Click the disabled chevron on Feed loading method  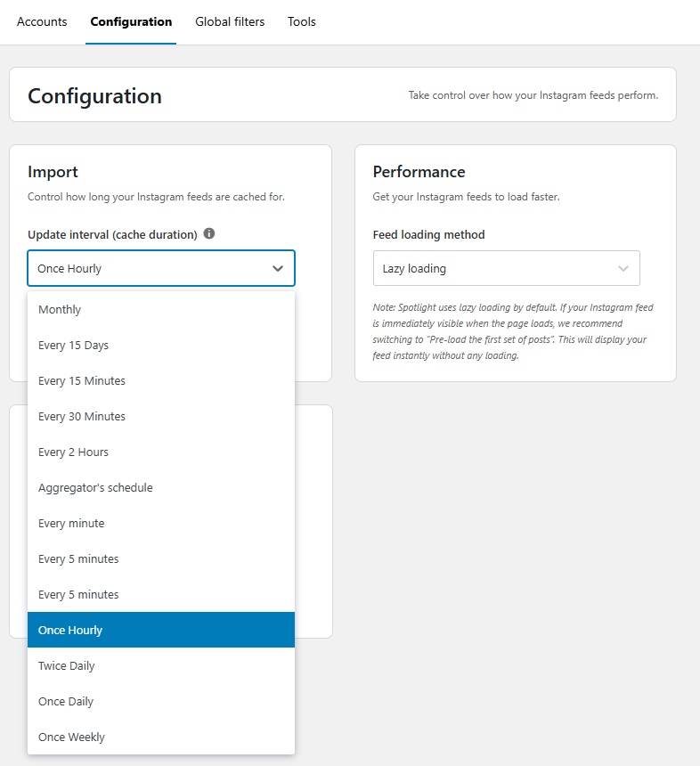pos(624,268)
